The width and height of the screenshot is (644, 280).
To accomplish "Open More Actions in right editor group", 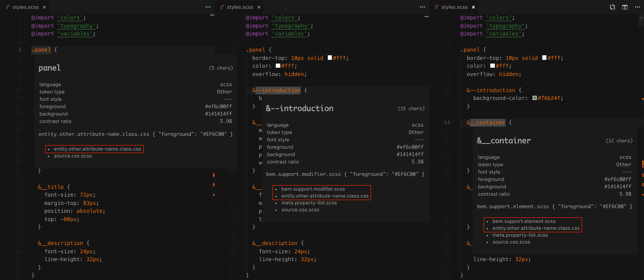I will pos(637,7).
